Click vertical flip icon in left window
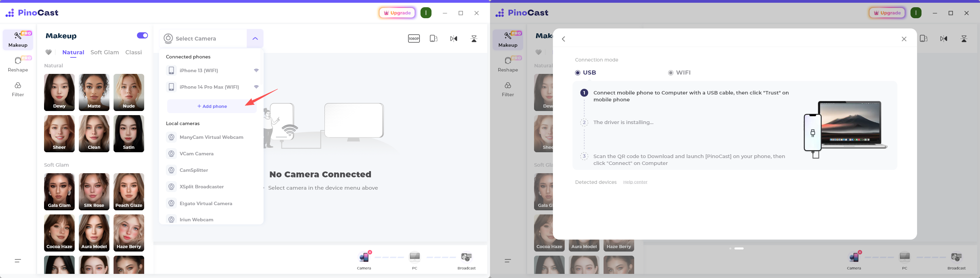 pyautogui.click(x=474, y=38)
